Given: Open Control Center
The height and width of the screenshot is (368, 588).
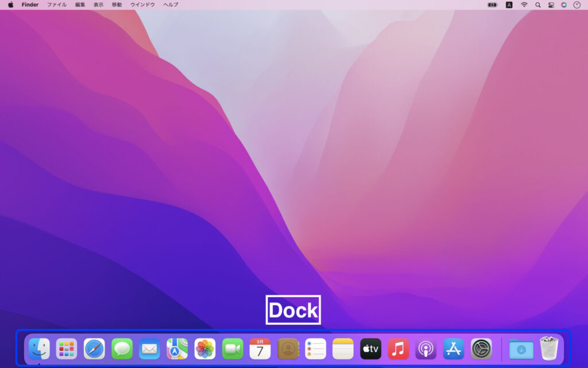Looking at the screenshot, I should 551,5.
